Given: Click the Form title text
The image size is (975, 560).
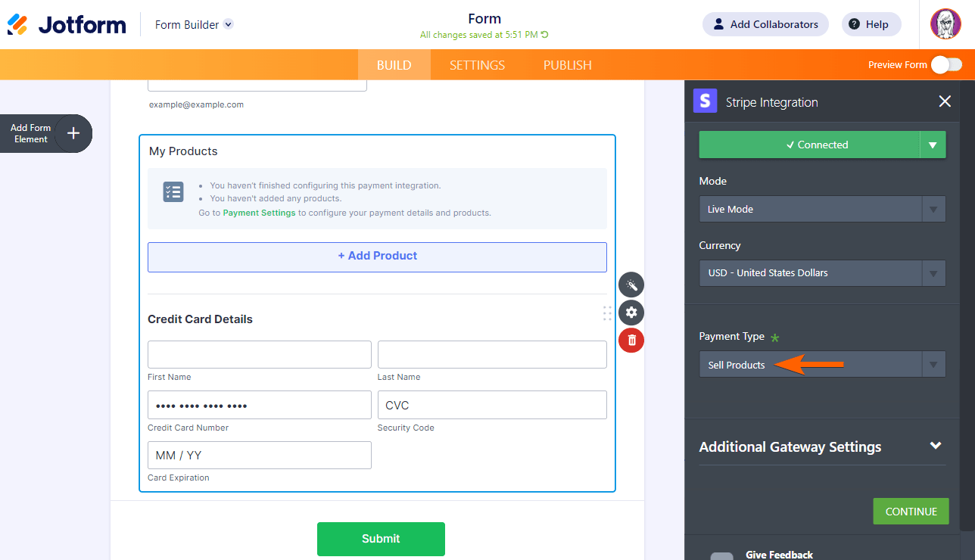Looking at the screenshot, I should pos(484,19).
